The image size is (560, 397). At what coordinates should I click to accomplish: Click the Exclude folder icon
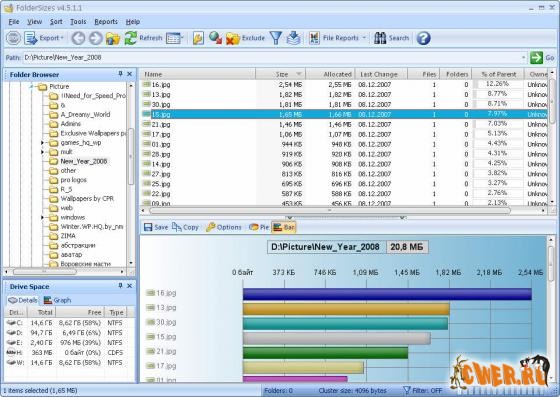tap(233, 38)
